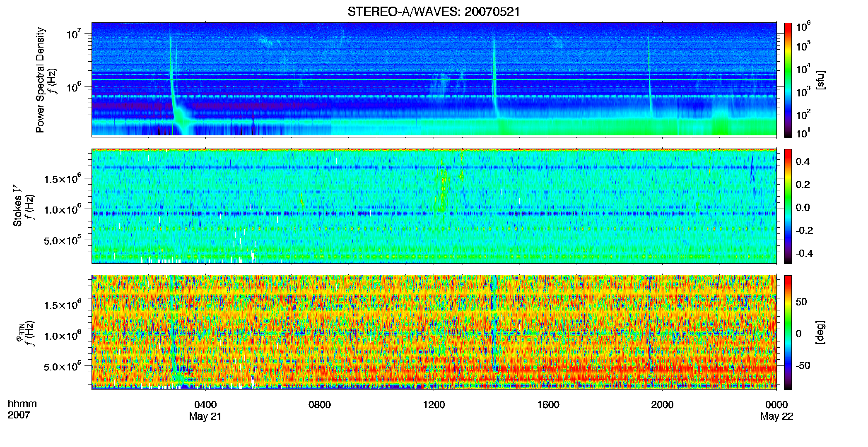The width and height of the screenshot is (868, 447).
Task: Click the Stokes V axis label
Action: coord(17,206)
